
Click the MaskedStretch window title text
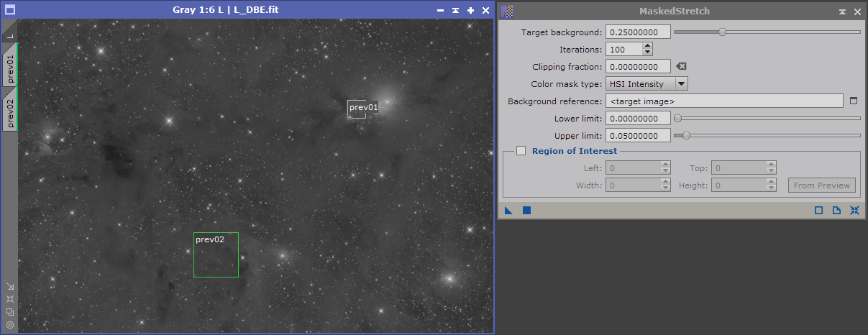tap(674, 12)
